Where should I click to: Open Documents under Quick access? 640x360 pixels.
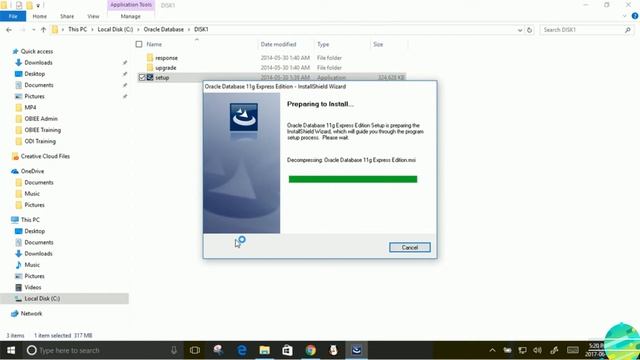[x=38, y=85]
